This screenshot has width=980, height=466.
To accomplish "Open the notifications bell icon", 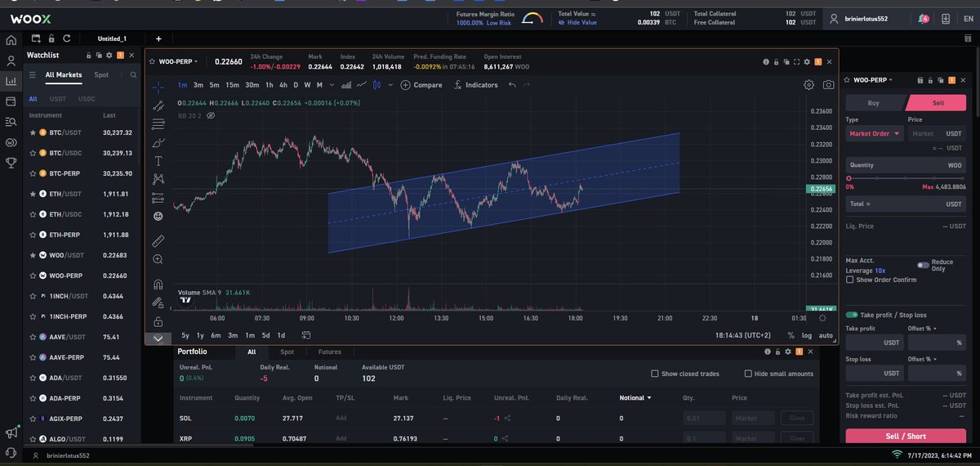I will tap(923, 18).
